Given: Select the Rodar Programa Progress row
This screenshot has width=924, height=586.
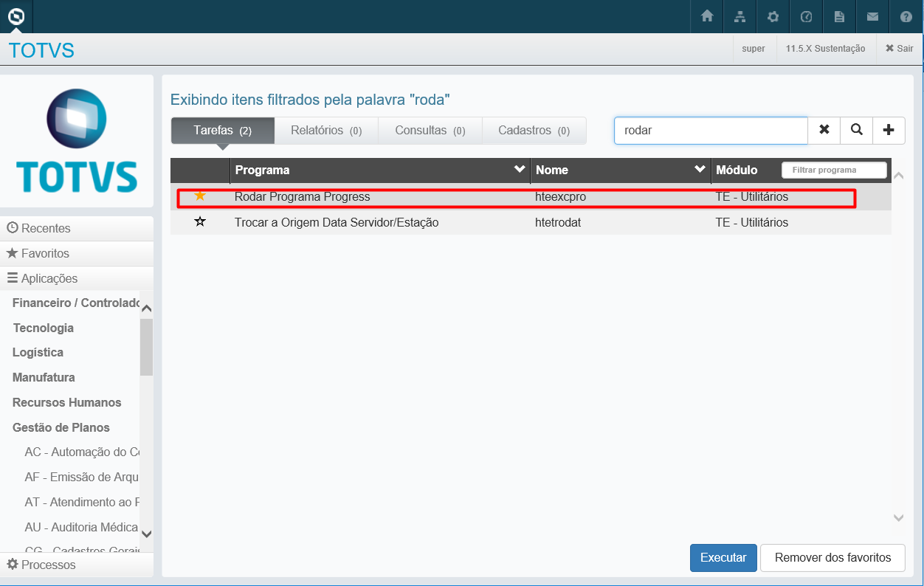Looking at the screenshot, I should tap(531, 197).
